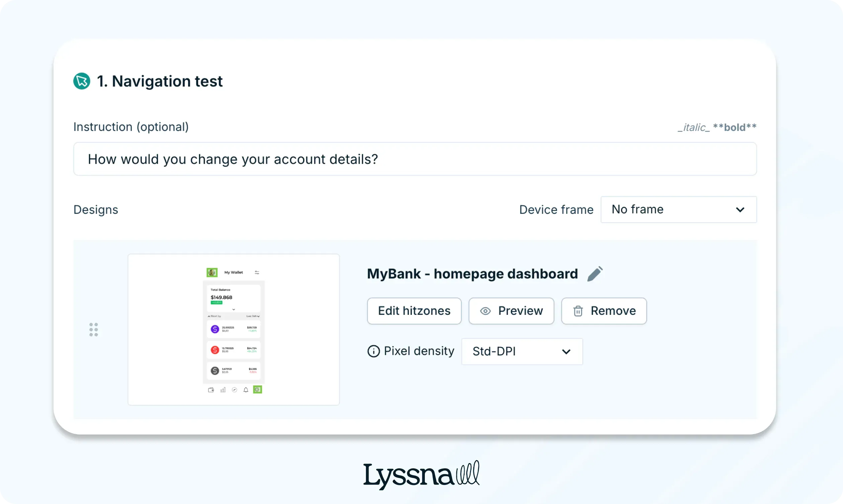The image size is (843, 504).
Task: Open the Std-DPI pixel density dropdown
Action: tap(522, 352)
